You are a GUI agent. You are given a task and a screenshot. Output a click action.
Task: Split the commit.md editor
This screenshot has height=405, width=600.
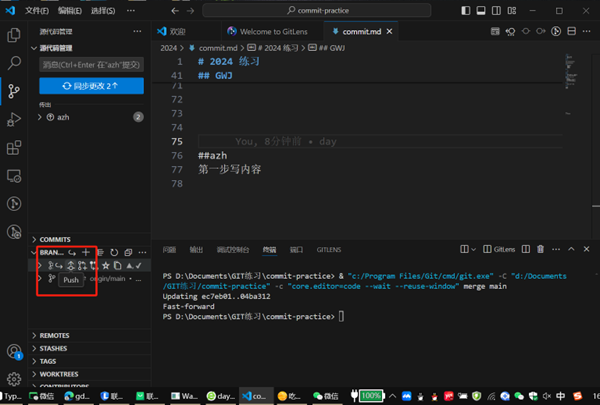(x=571, y=31)
